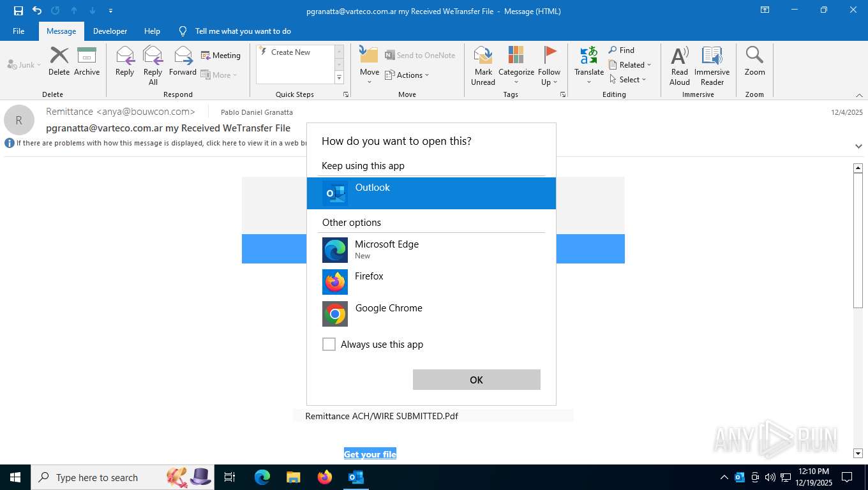Delete the message with the Delete icon
Screen dimensions: 868x490
[x=59, y=61]
